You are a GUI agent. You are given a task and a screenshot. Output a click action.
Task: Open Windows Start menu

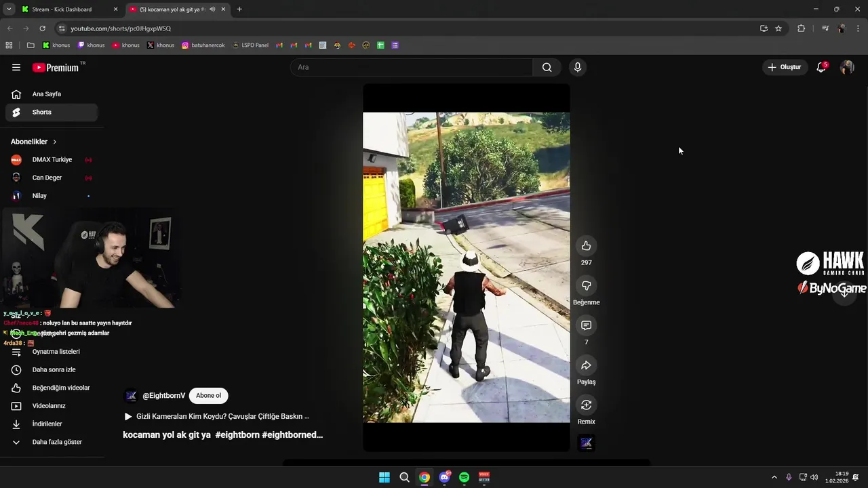384,478
